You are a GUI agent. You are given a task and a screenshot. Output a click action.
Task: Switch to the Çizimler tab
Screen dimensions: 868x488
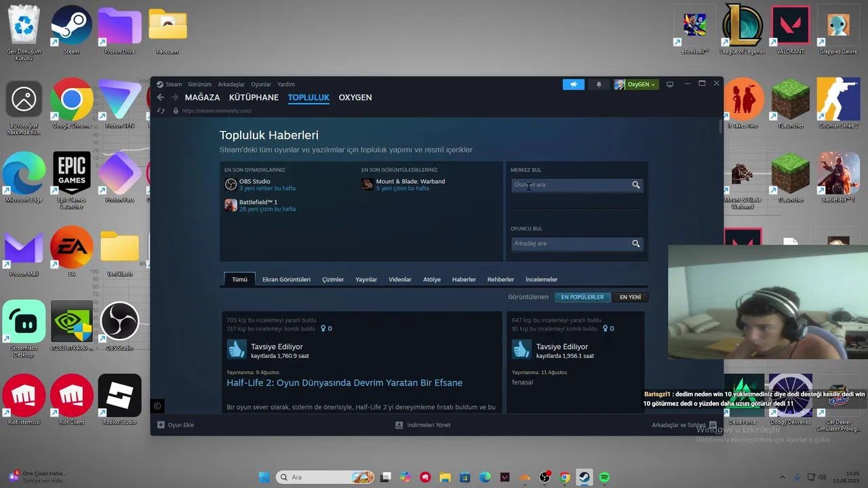pyautogui.click(x=333, y=279)
